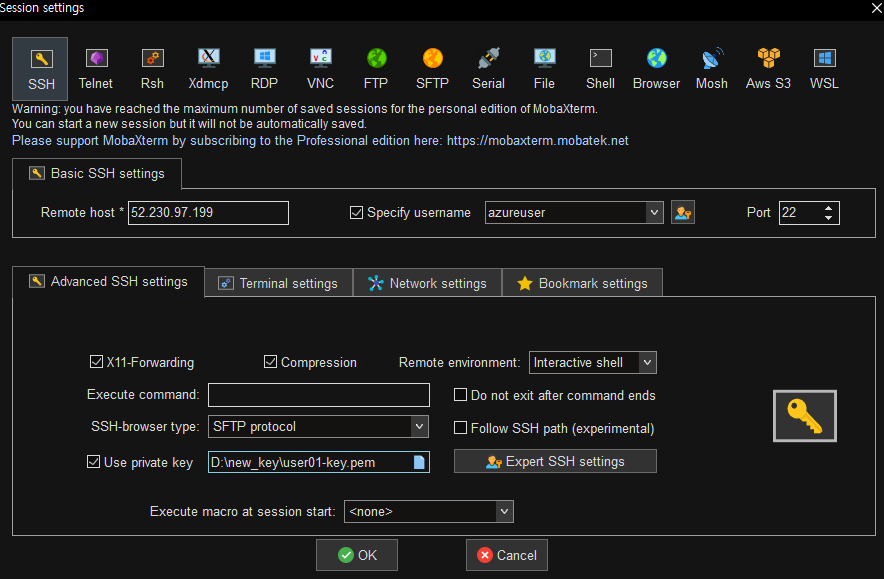Pick the Xdmcp session type
884x579 pixels.
208,69
